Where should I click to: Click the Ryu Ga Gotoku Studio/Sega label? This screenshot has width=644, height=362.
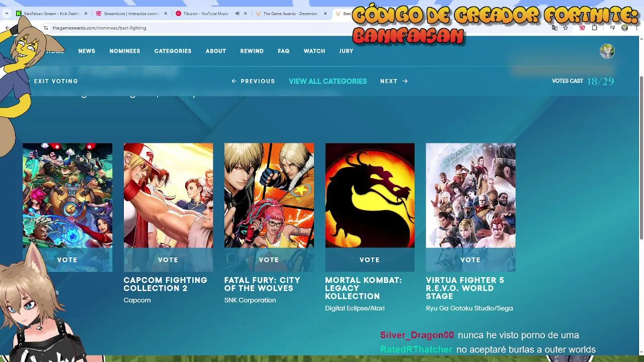(x=469, y=308)
